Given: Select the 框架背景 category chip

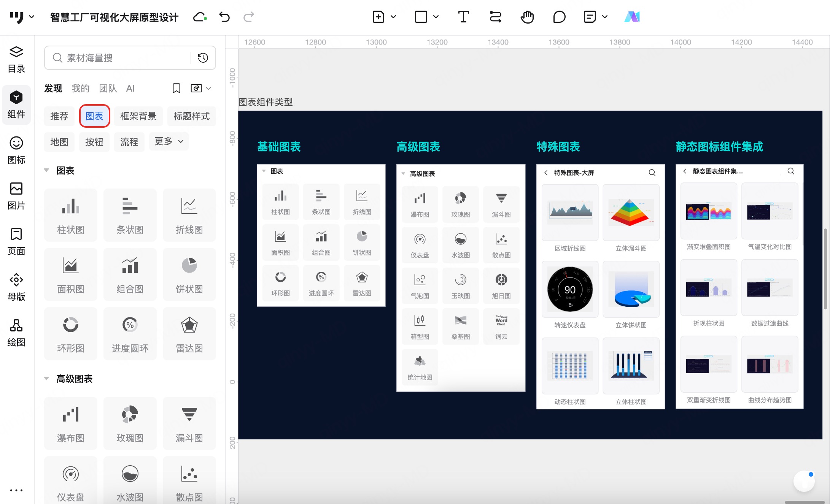Looking at the screenshot, I should tap(138, 116).
